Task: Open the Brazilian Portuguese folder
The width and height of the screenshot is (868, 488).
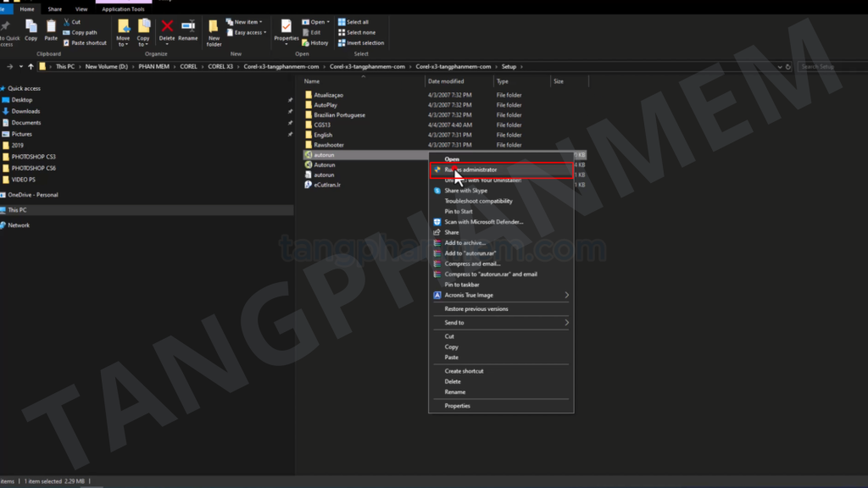Action: 339,114
